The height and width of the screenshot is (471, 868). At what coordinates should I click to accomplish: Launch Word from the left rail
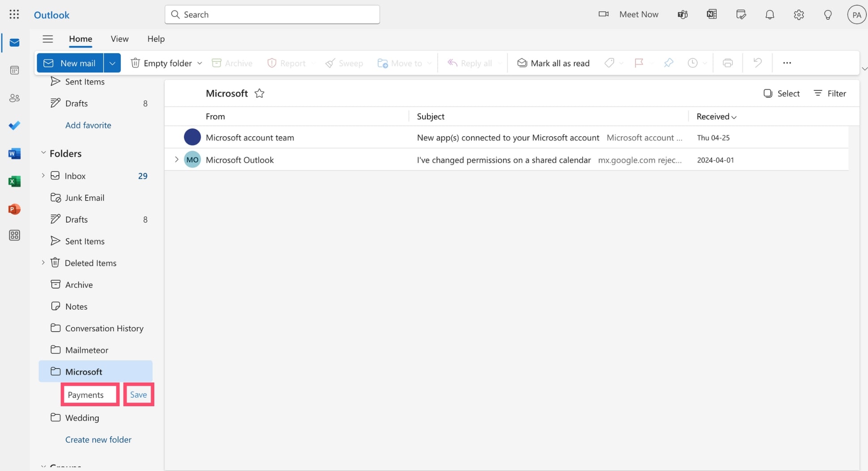click(14, 153)
